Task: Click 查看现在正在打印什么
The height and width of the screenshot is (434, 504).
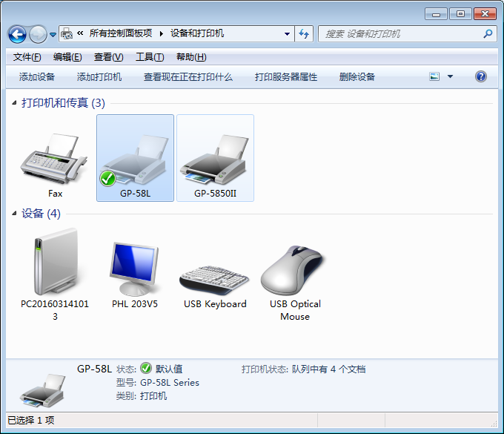Action: [x=188, y=77]
